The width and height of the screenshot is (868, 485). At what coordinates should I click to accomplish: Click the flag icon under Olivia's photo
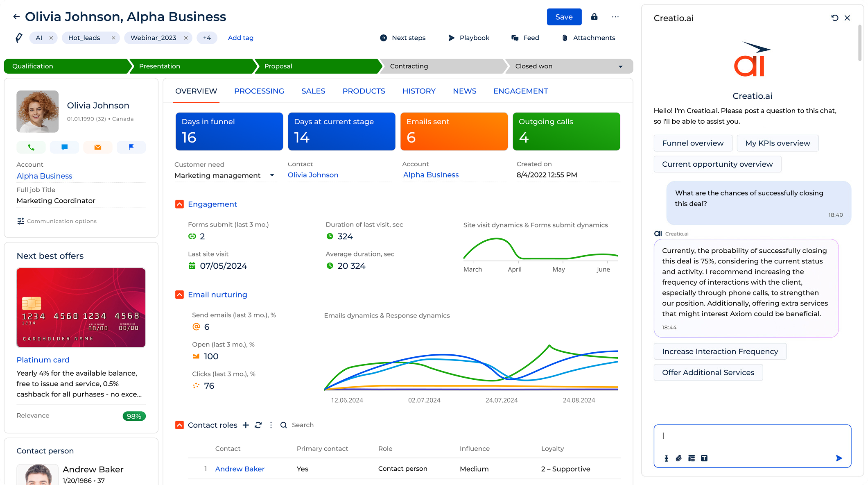pos(131,147)
